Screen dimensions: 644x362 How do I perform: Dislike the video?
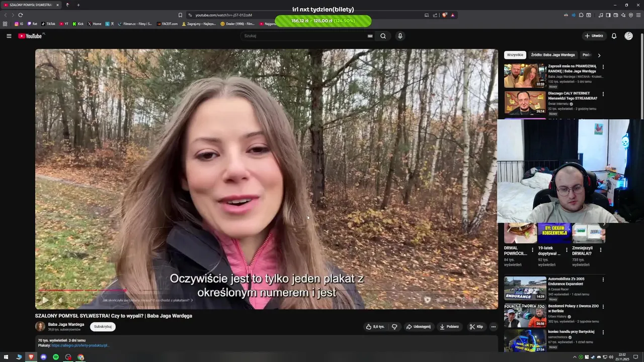pyautogui.click(x=394, y=327)
